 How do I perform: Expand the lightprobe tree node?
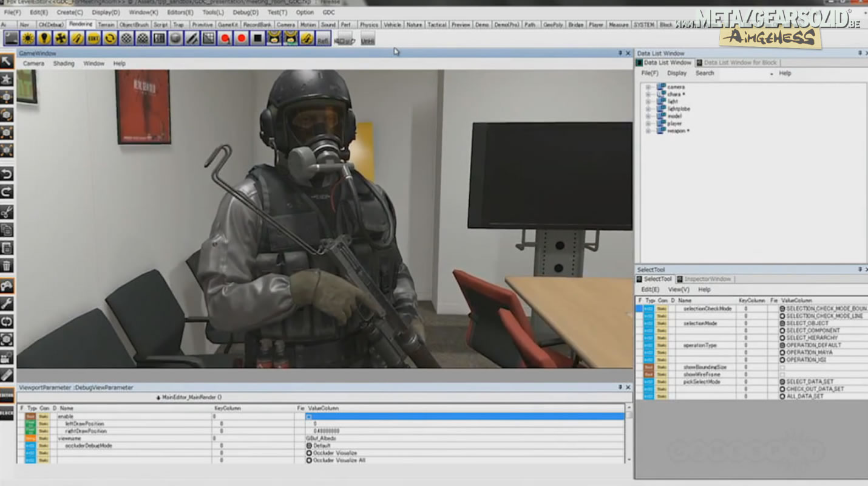coord(648,109)
